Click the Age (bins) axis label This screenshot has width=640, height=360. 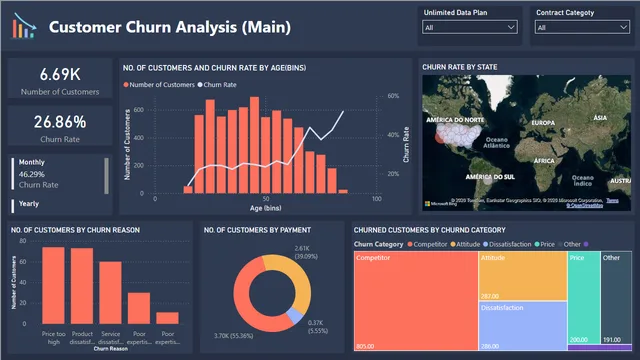click(x=265, y=208)
